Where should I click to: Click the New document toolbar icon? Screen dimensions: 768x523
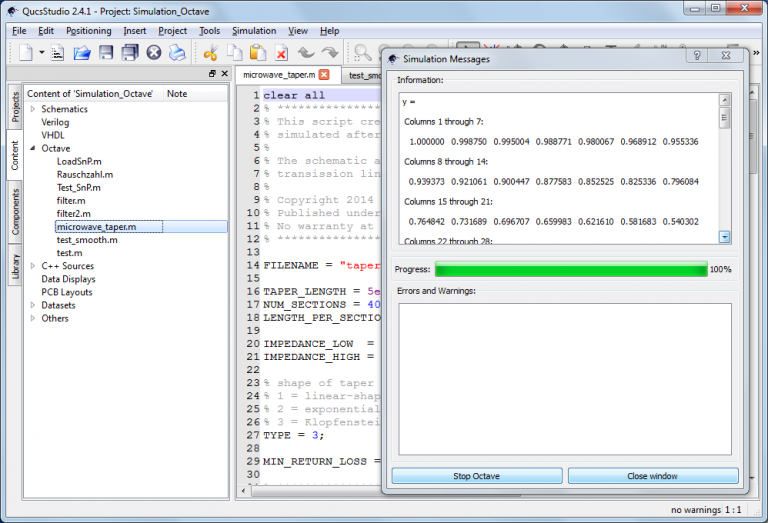tap(25, 53)
